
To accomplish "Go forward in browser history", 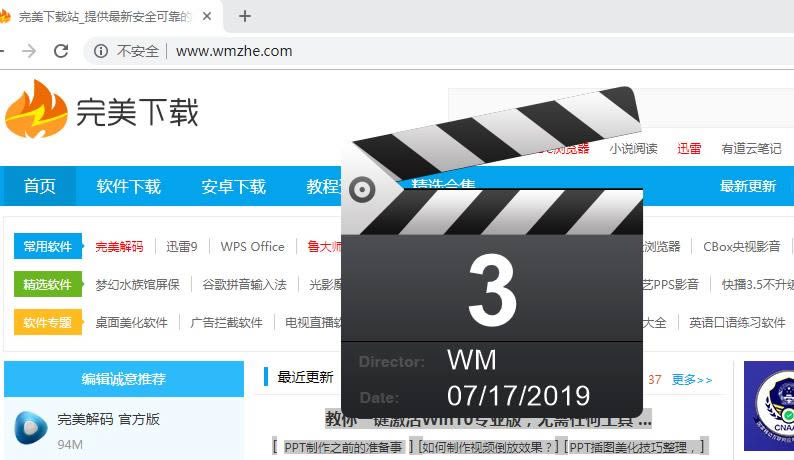I will 29,51.
